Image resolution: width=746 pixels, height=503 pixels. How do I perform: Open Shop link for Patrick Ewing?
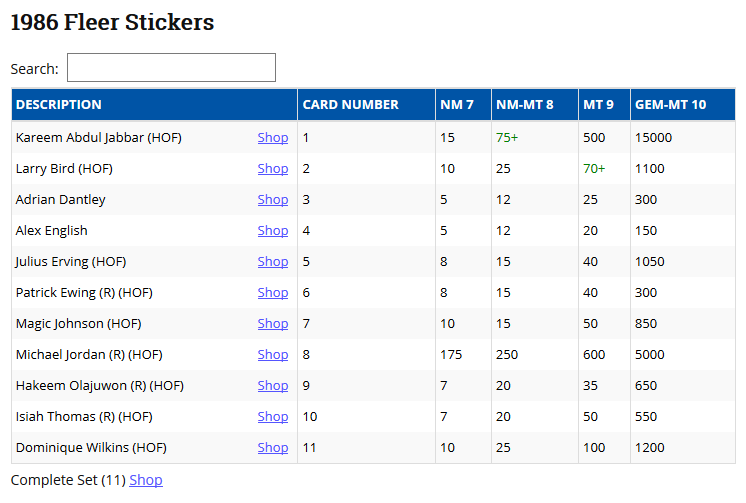point(272,293)
